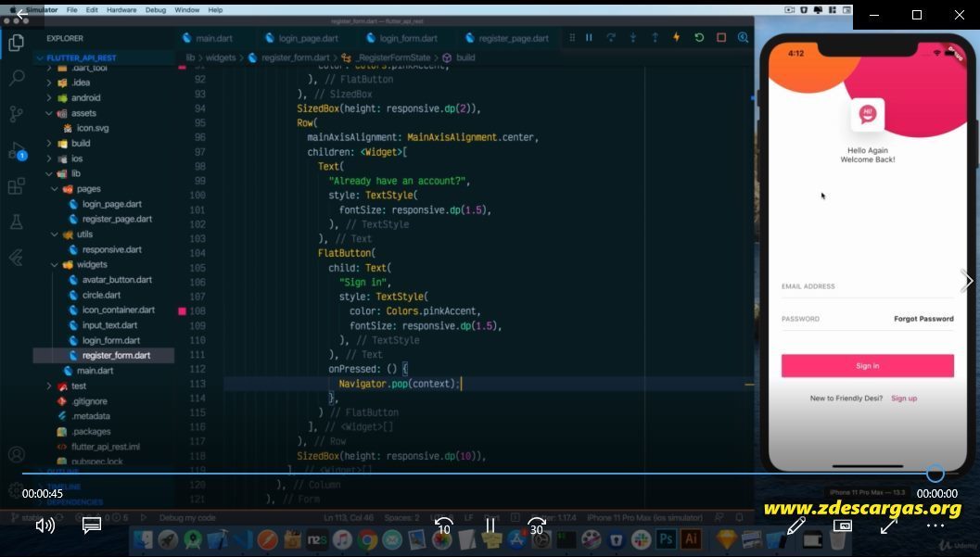980x557 pixels.
Task: Click the Photoshop icon in the Dock
Action: 666,538
